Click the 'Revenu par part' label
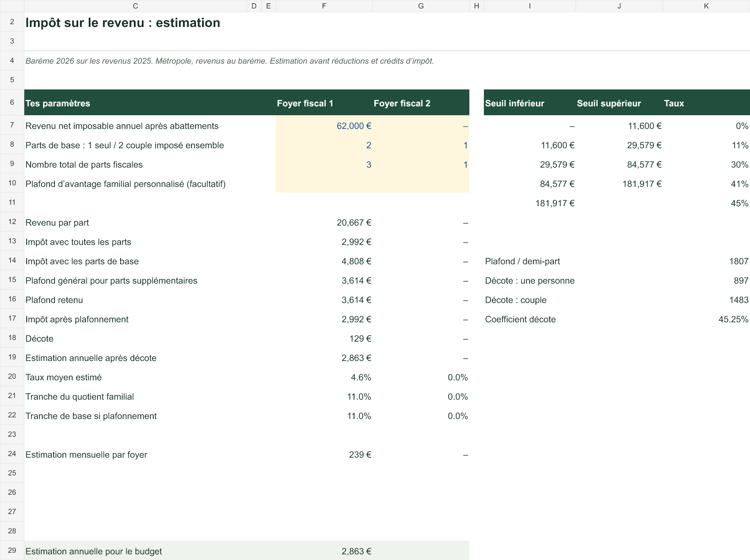The width and height of the screenshot is (750, 560). tap(57, 223)
